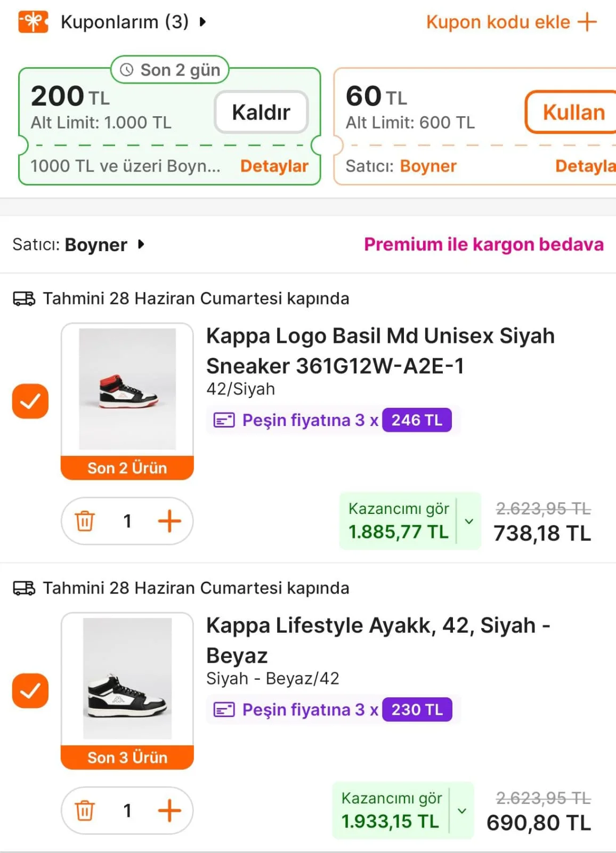View the black-white Kappa Lifestyle shoe image

[x=127, y=679]
